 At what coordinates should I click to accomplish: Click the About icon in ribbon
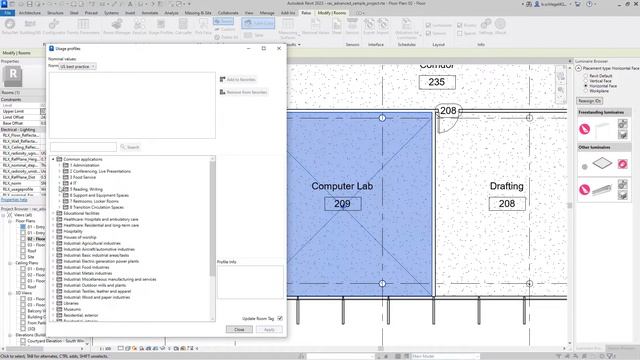[500, 24]
